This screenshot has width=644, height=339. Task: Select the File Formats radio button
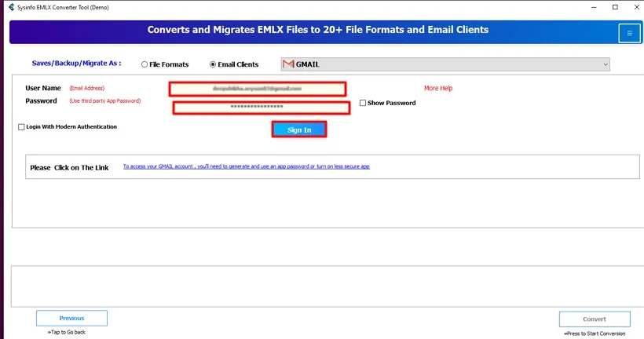(145, 64)
